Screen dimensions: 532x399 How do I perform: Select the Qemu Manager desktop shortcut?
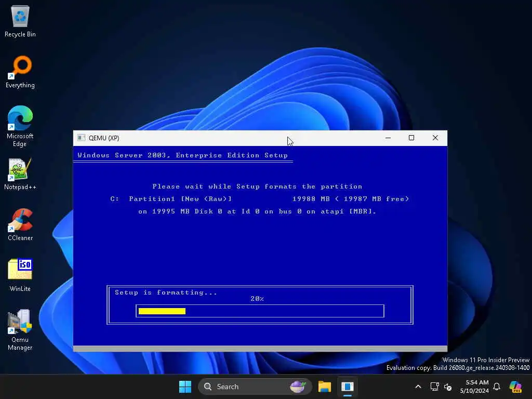pos(20,330)
